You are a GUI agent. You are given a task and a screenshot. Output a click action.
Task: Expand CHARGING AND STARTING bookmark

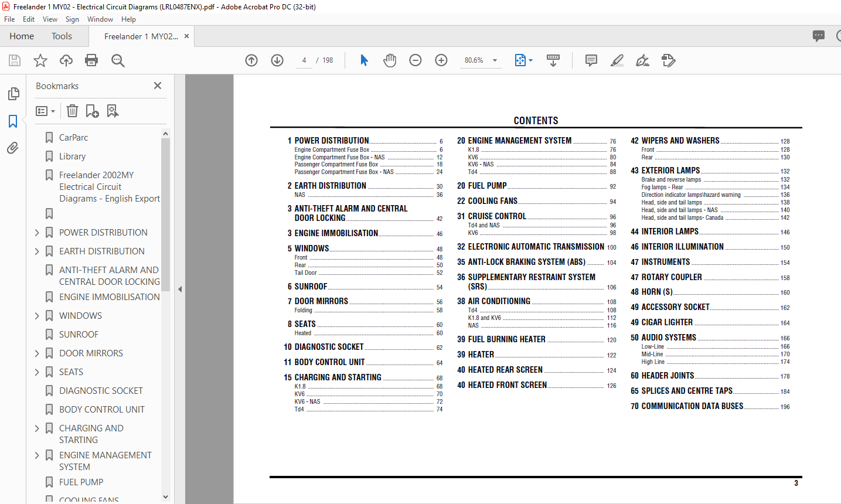37,428
